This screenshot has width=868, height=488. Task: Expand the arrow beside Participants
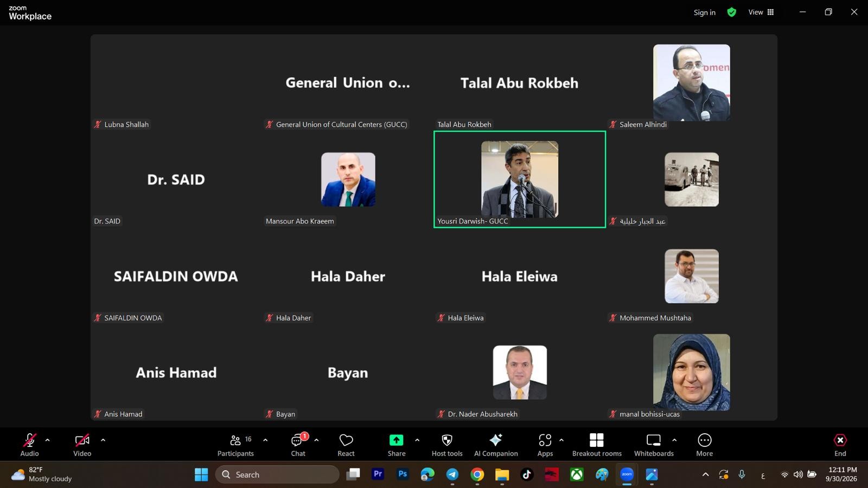tap(265, 440)
